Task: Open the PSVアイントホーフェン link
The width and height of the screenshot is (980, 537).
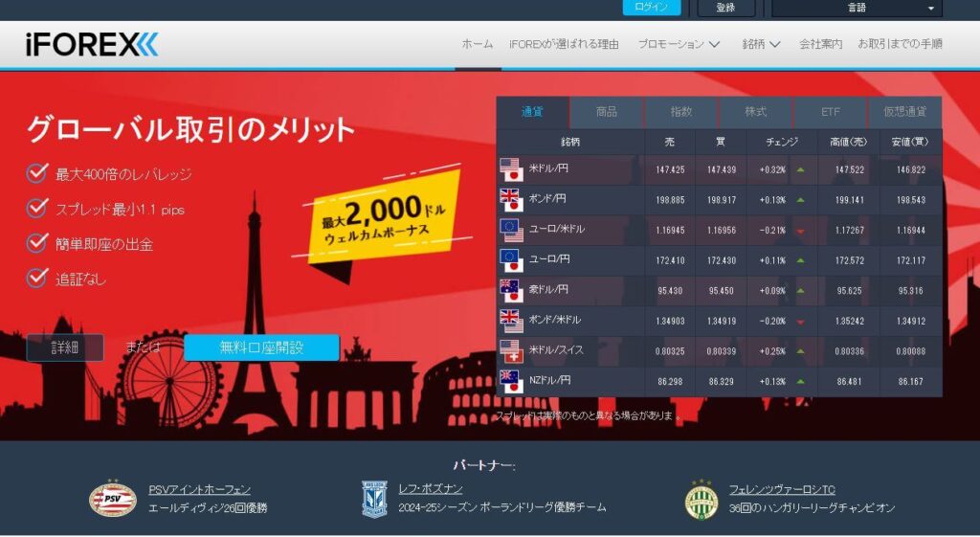Action: (199, 489)
